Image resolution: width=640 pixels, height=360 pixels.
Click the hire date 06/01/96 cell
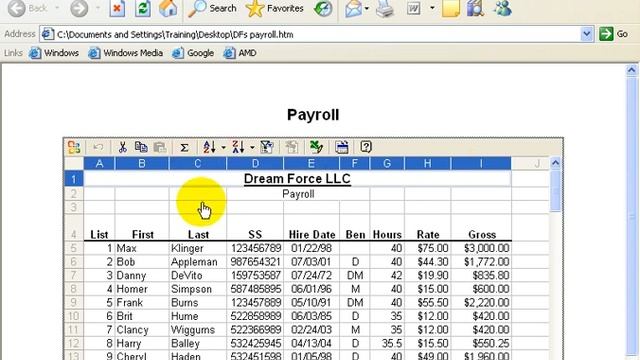pos(311,289)
